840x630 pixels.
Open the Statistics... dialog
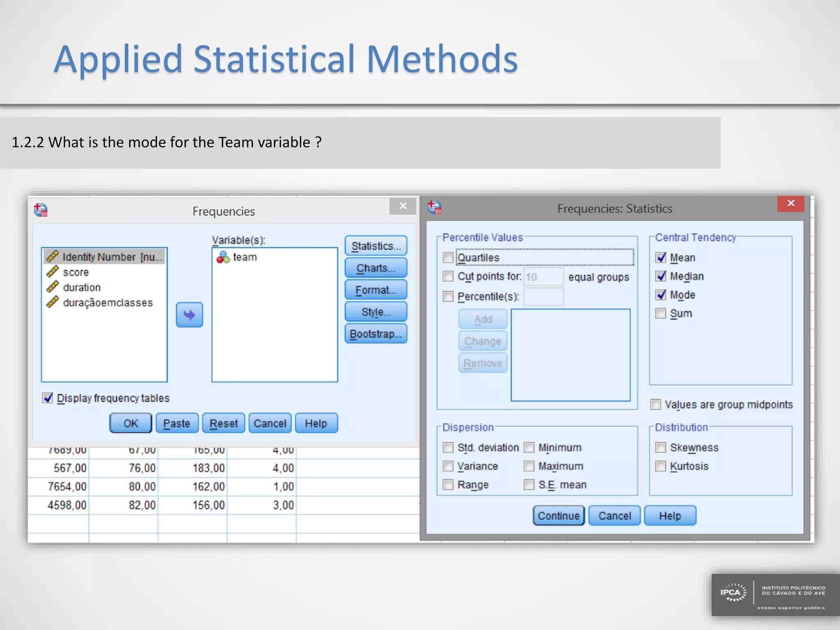click(376, 246)
